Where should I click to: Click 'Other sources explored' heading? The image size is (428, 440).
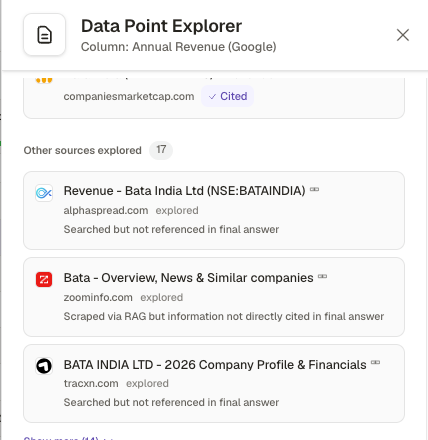pyautogui.click(x=83, y=150)
